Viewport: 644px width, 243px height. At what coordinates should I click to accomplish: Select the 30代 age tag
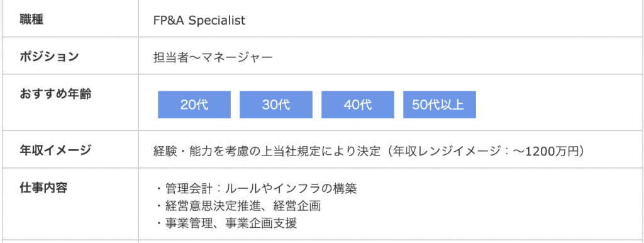coord(276,105)
